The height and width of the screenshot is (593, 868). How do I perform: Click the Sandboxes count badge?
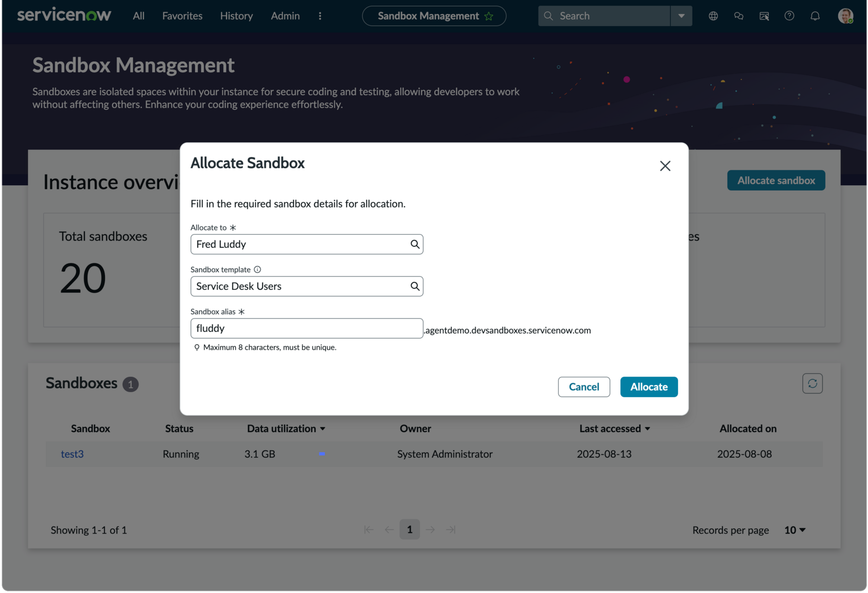click(131, 384)
